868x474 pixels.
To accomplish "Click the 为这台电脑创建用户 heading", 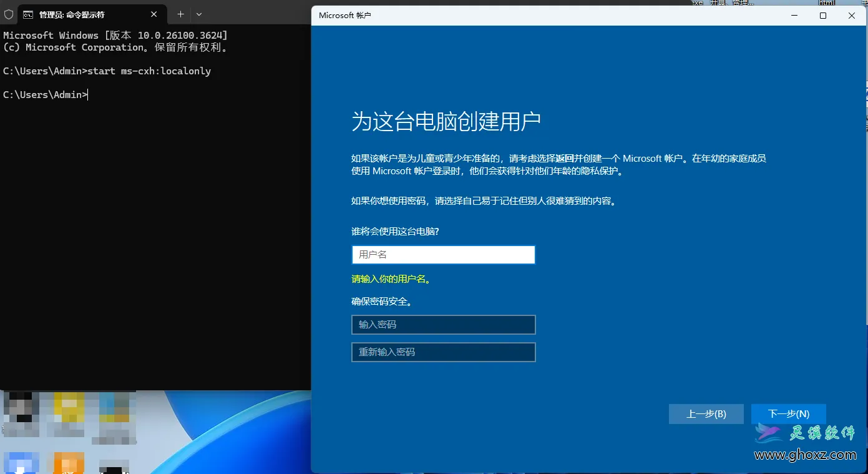I will [446, 121].
